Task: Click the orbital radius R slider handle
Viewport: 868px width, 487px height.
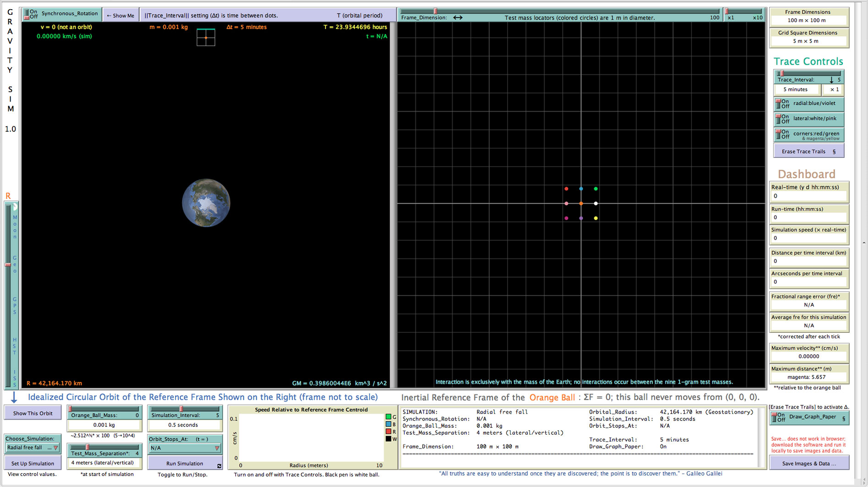Action: coord(8,265)
